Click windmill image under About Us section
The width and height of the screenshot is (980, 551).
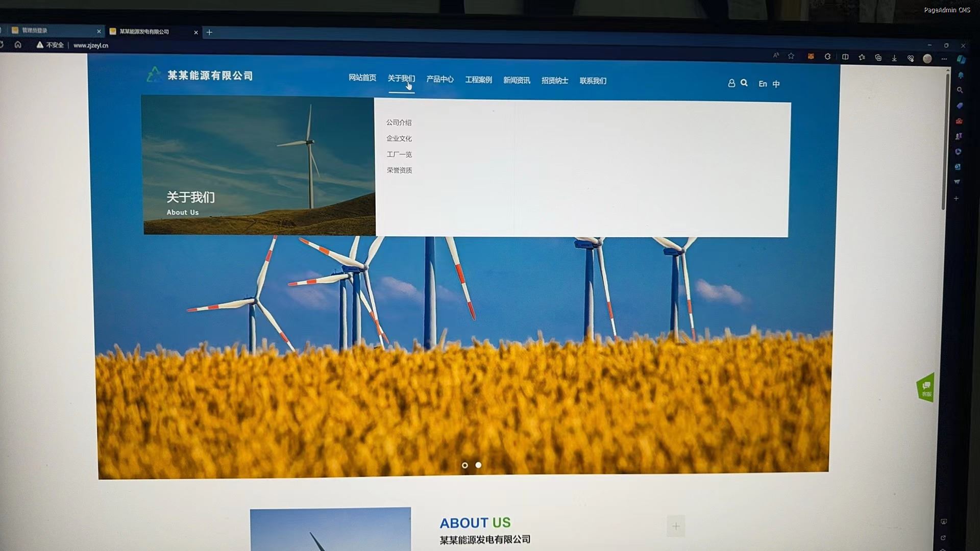331,529
